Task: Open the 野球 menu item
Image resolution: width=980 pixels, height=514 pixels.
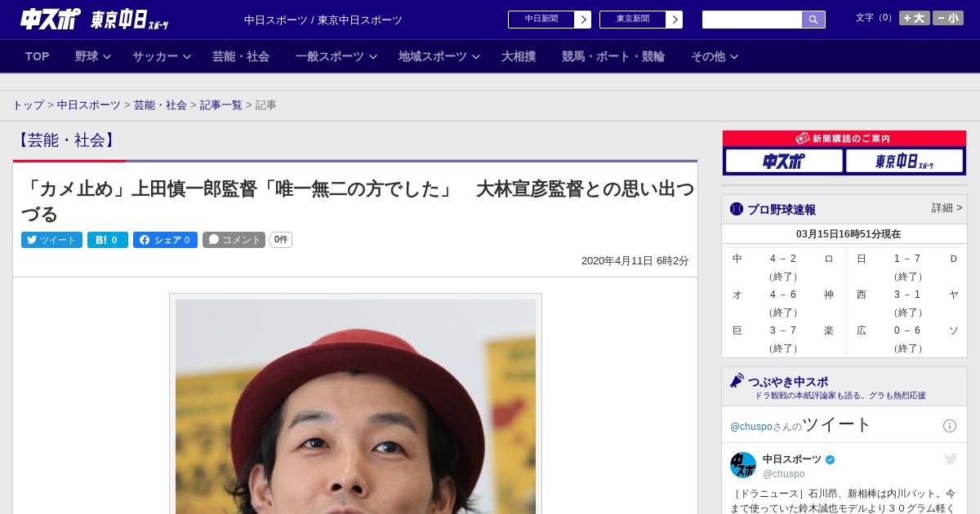Action: coord(87,56)
